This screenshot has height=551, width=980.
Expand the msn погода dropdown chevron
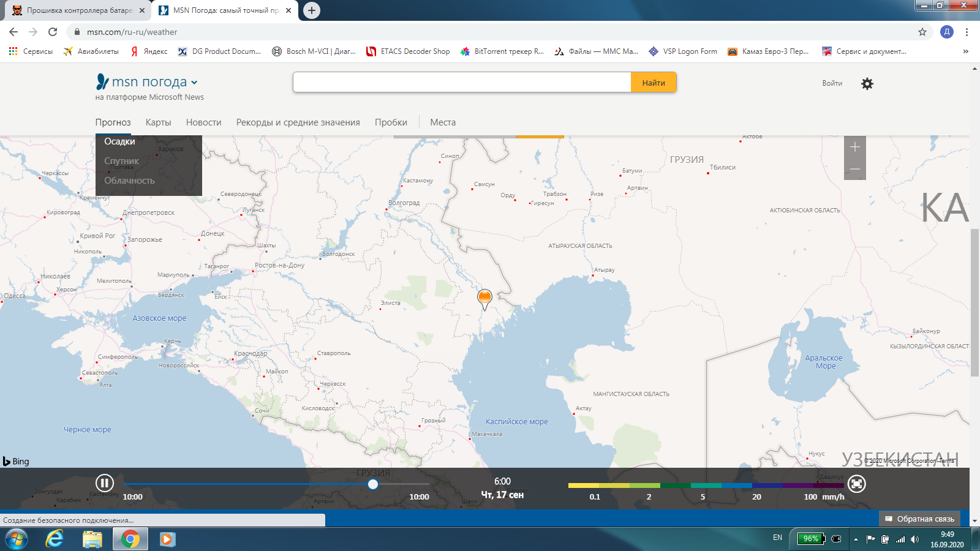(194, 83)
